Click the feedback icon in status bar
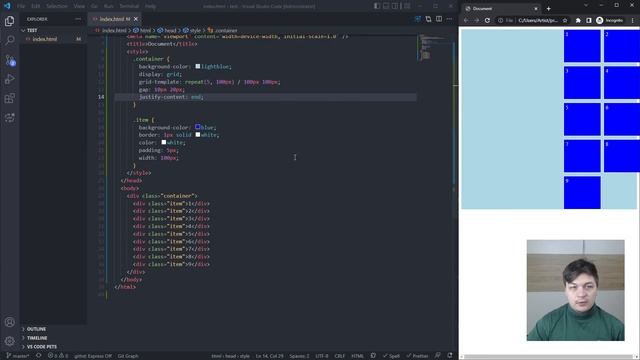The height and width of the screenshot is (360, 640). click(438, 356)
